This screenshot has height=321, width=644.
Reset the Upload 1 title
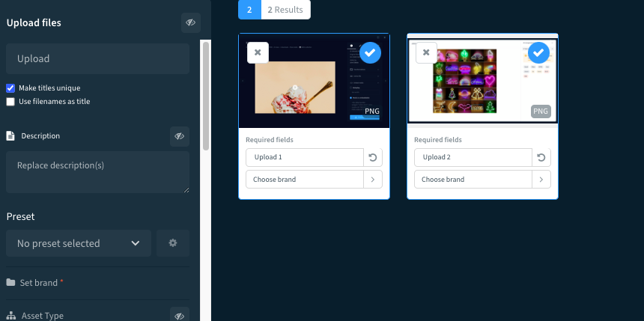coord(373,157)
